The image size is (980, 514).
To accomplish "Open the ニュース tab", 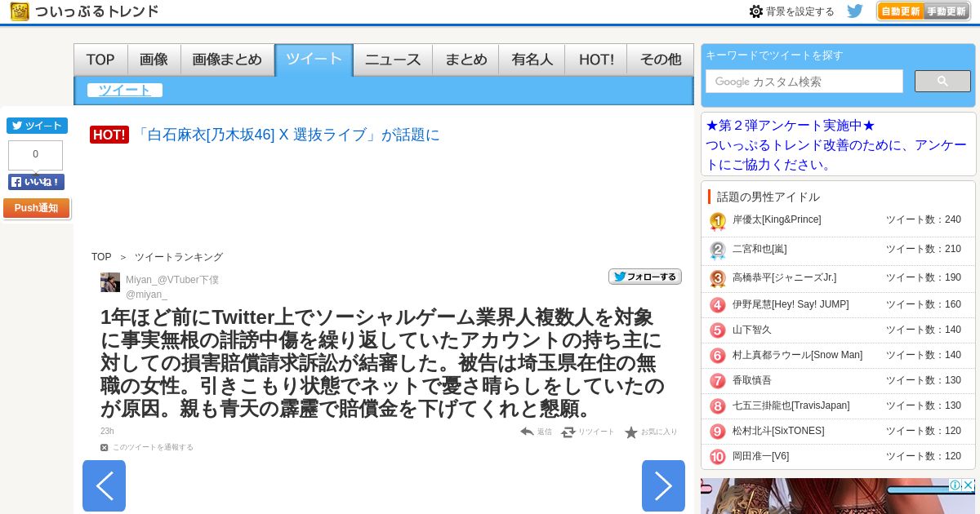I will 393,60.
